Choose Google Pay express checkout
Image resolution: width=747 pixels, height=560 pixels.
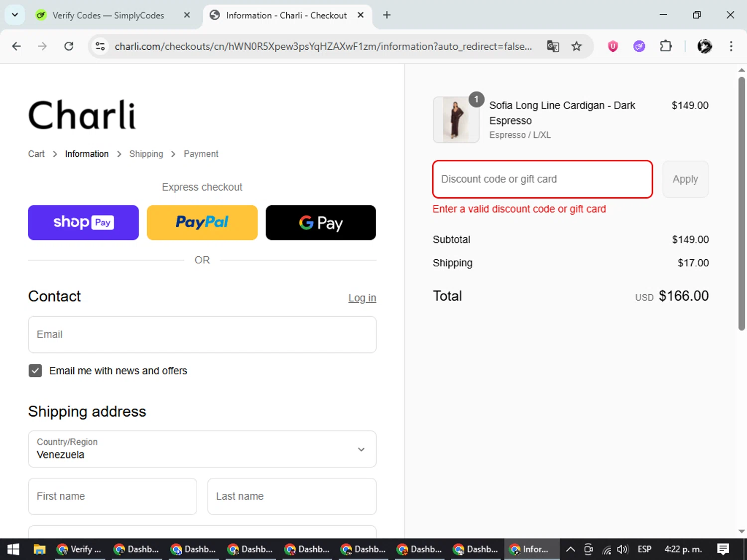[x=321, y=223]
